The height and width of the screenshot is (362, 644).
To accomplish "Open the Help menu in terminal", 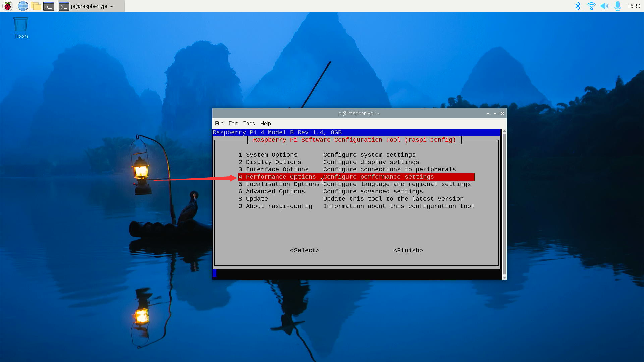I will [265, 123].
